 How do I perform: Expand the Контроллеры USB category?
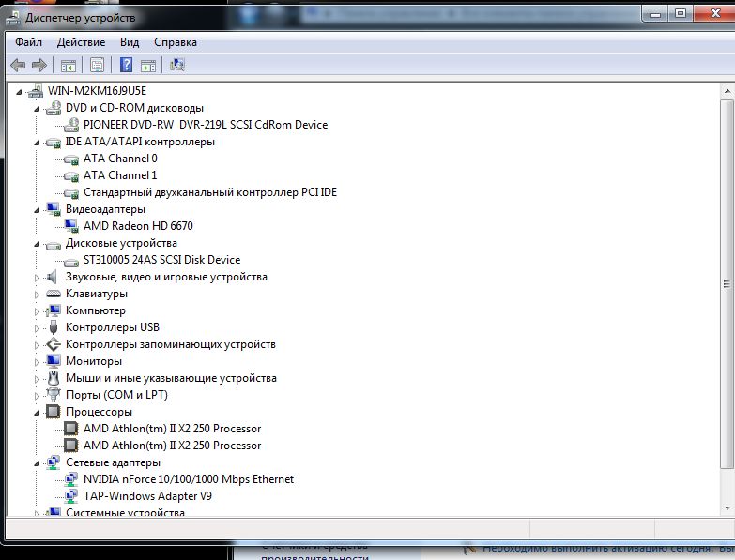tap(37, 328)
